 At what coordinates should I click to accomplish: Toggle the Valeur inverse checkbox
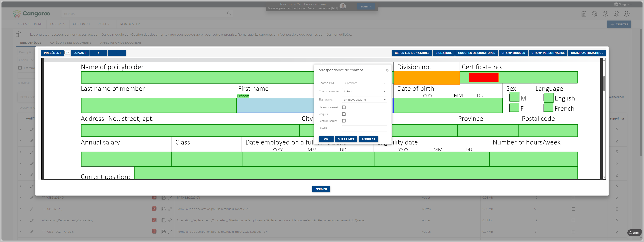[x=344, y=107]
